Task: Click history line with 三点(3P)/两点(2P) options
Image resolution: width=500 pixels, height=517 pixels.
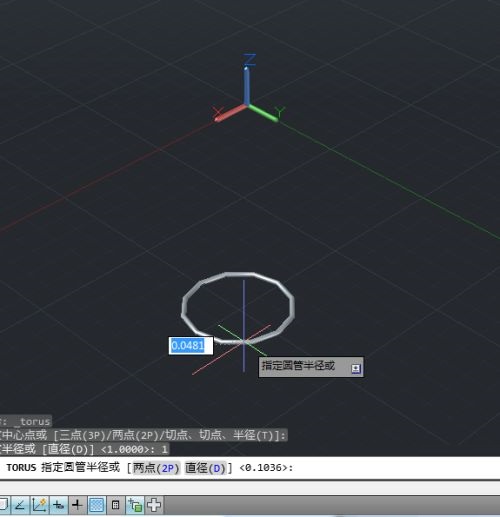Action: coord(144,435)
